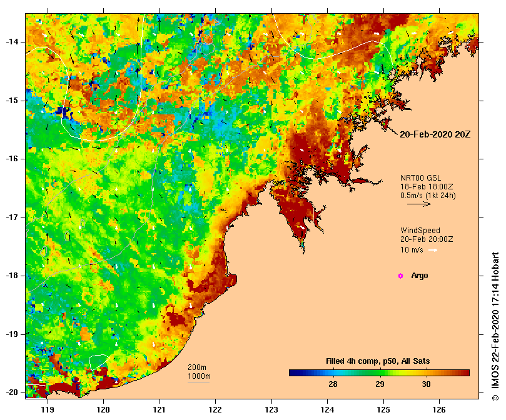506x420 pixels.
Task: Click the '122' longitude axis label
Action: [x=215, y=409]
